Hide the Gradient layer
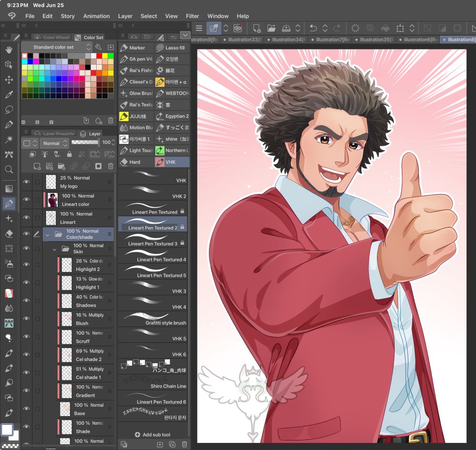The width and height of the screenshot is (476, 450). (26, 390)
